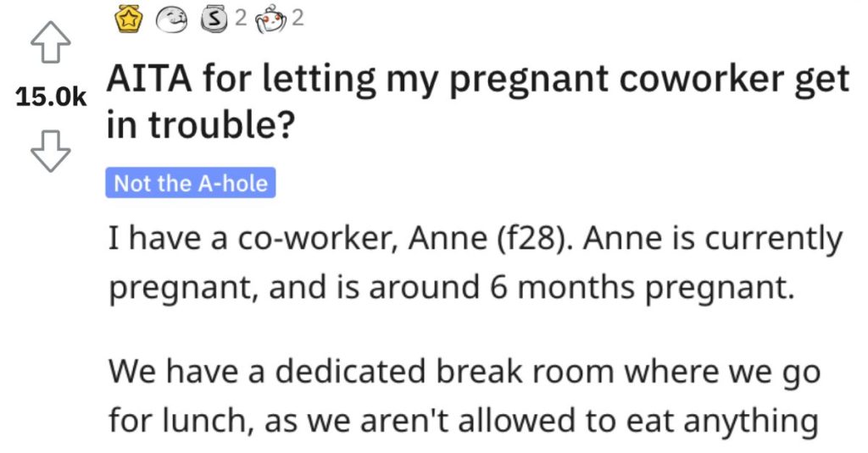Open post title AITA for letting my pregnant coworker
Screen dimensions: 868x453
[x=478, y=102]
